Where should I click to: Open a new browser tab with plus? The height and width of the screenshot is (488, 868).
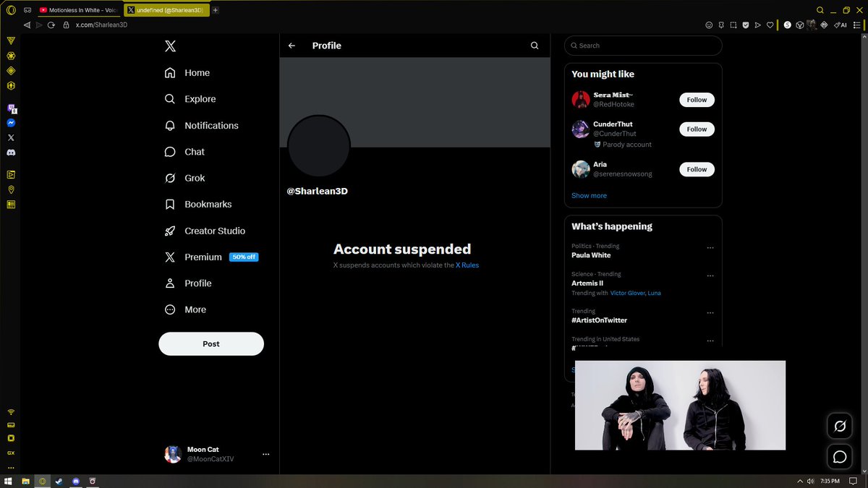(x=216, y=10)
